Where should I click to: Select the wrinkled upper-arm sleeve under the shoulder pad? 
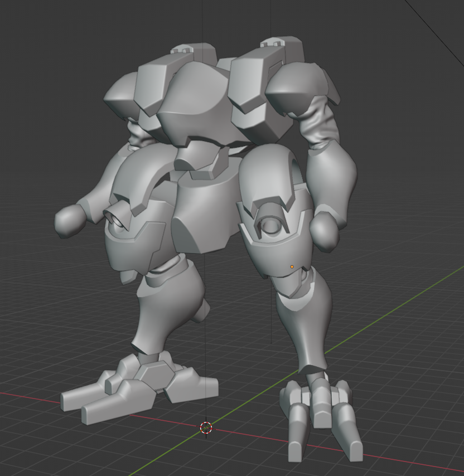320,123
